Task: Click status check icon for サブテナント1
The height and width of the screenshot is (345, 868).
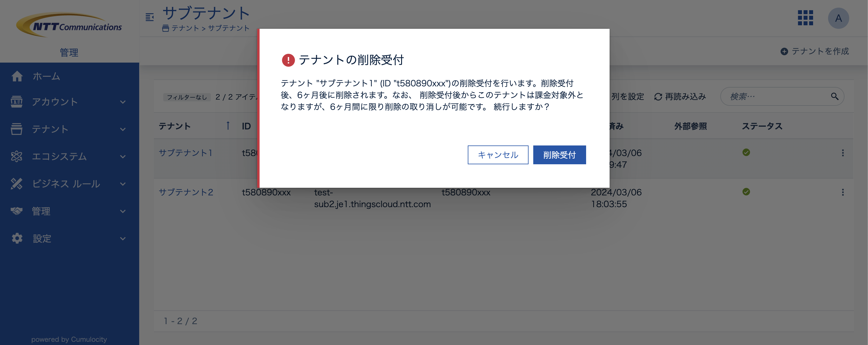Action: (x=746, y=153)
